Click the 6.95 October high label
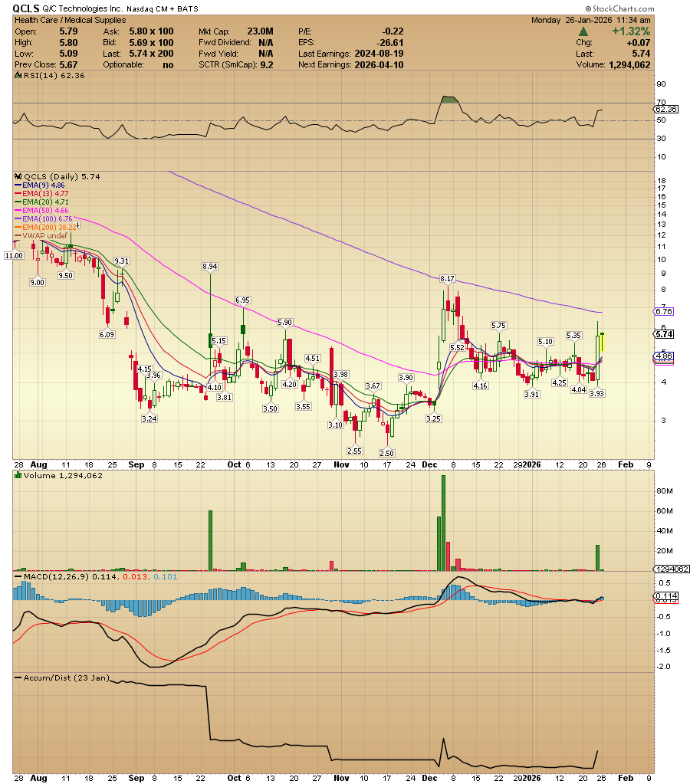The image size is (690, 784). 242,300
